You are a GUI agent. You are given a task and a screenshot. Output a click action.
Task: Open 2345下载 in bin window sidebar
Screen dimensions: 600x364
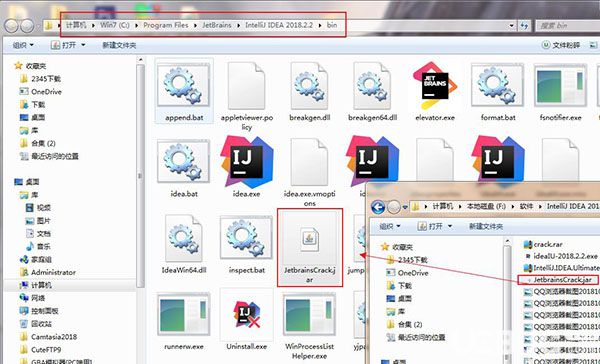(x=40, y=78)
